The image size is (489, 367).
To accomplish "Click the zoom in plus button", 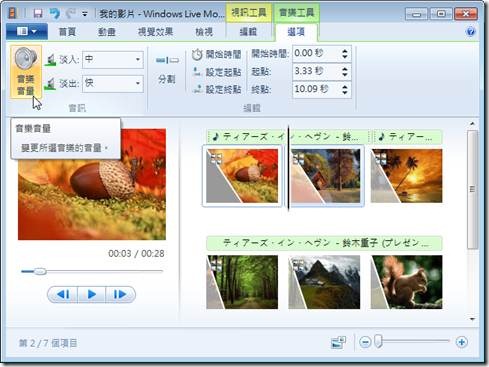I will click(462, 342).
